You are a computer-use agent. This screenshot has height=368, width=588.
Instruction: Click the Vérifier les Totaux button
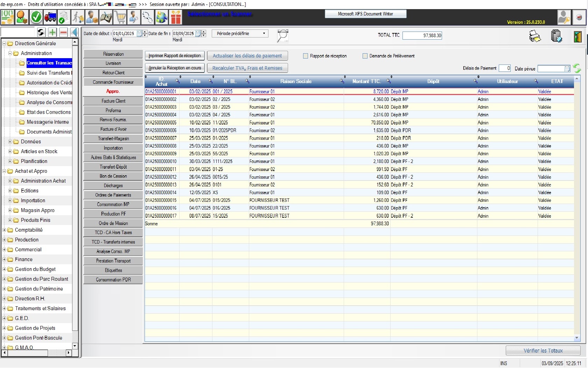click(542, 350)
